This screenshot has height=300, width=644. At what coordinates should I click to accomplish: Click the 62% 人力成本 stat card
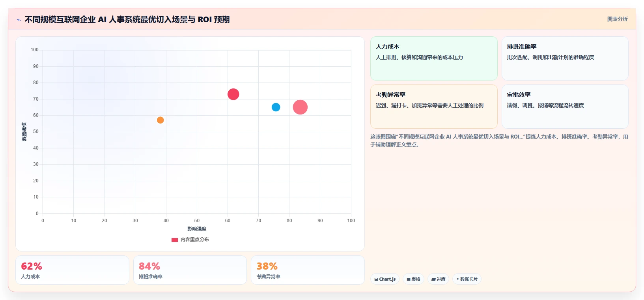coord(72,270)
